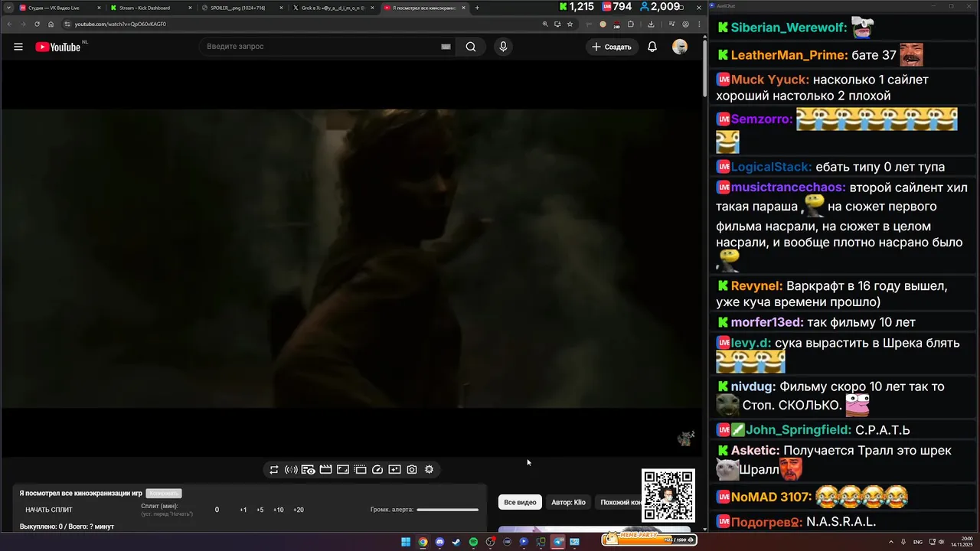Open Discord from the Windows taskbar
Image resolution: width=980 pixels, height=551 pixels.
tap(439, 542)
